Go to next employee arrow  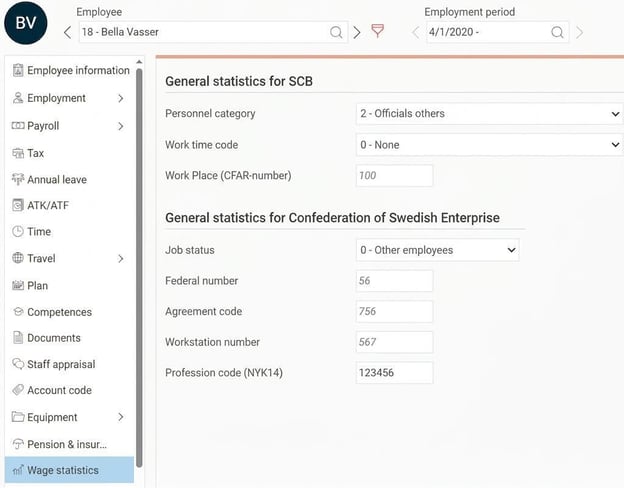pos(357,32)
